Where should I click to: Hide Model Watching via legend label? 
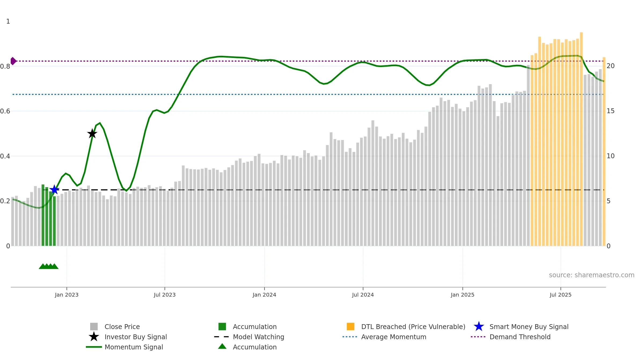click(258, 337)
